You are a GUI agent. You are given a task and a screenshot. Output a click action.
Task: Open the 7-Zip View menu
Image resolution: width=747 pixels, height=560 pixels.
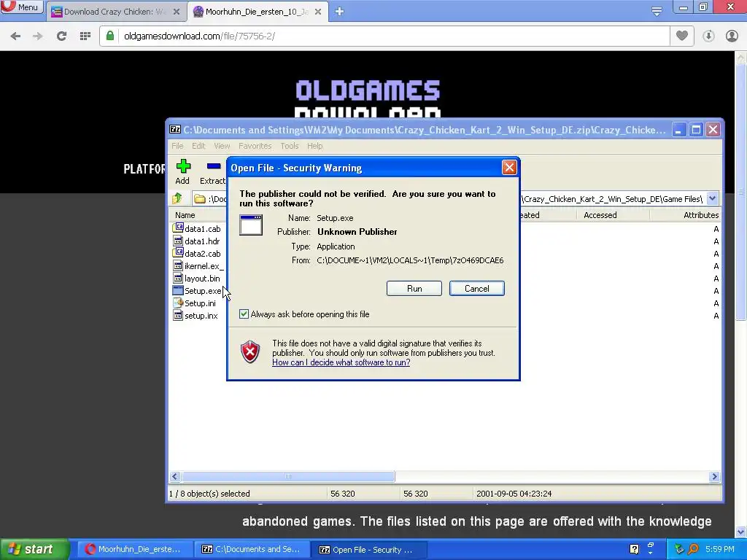point(222,146)
